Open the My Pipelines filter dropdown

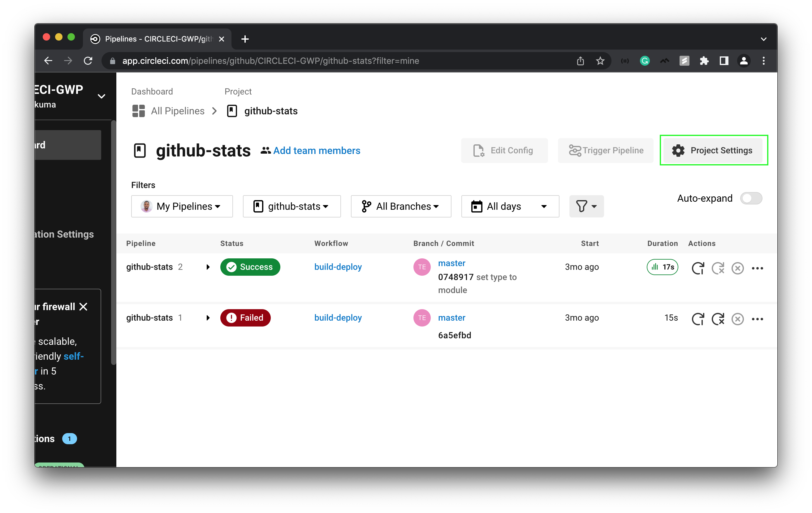pos(182,206)
